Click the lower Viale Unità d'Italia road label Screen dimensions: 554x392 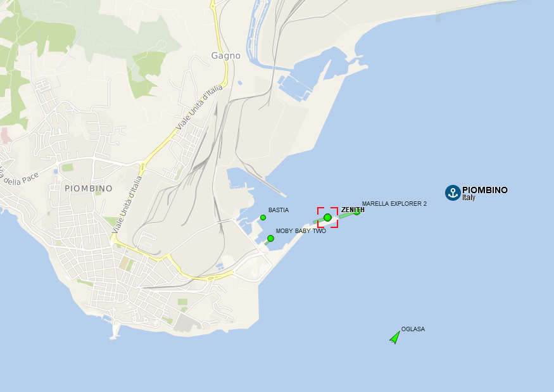127,205
